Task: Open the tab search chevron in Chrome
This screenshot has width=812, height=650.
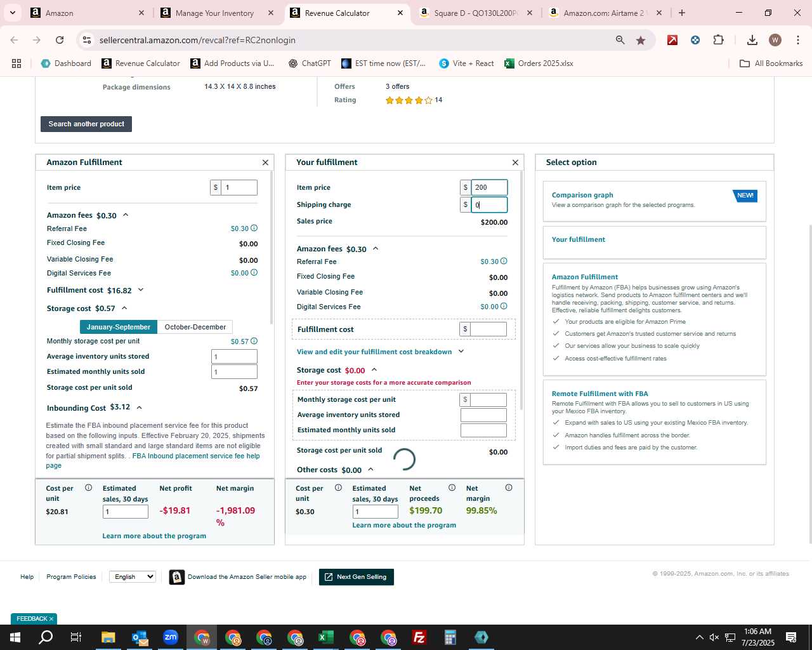Action: [13, 13]
